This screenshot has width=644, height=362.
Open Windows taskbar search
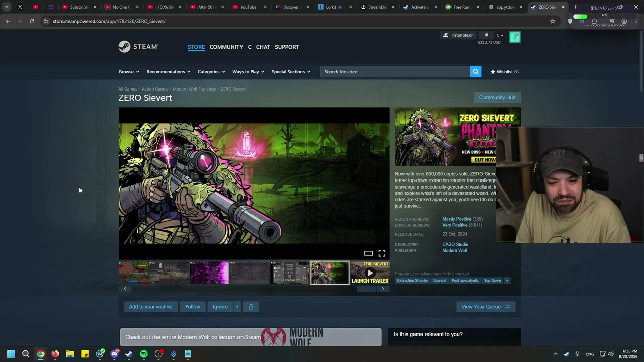(x=26, y=354)
